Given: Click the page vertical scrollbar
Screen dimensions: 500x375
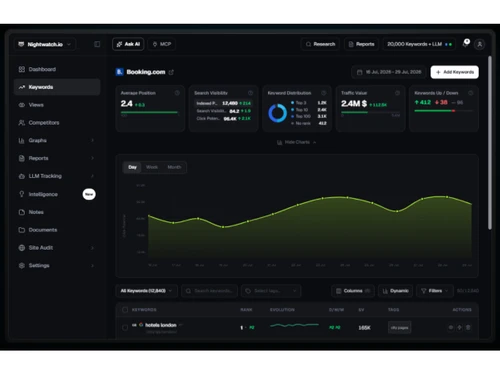Looking at the screenshot, I should tap(490, 143).
